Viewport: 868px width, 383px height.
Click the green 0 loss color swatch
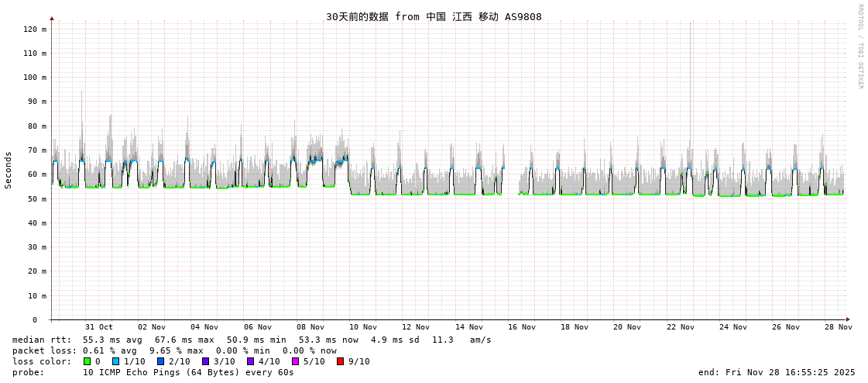[87, 361]
